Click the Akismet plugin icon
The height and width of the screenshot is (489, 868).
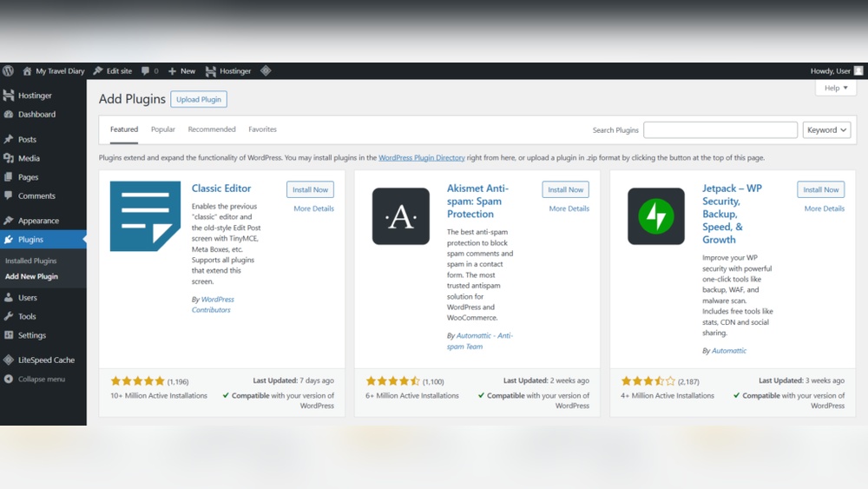click(401, 216)
